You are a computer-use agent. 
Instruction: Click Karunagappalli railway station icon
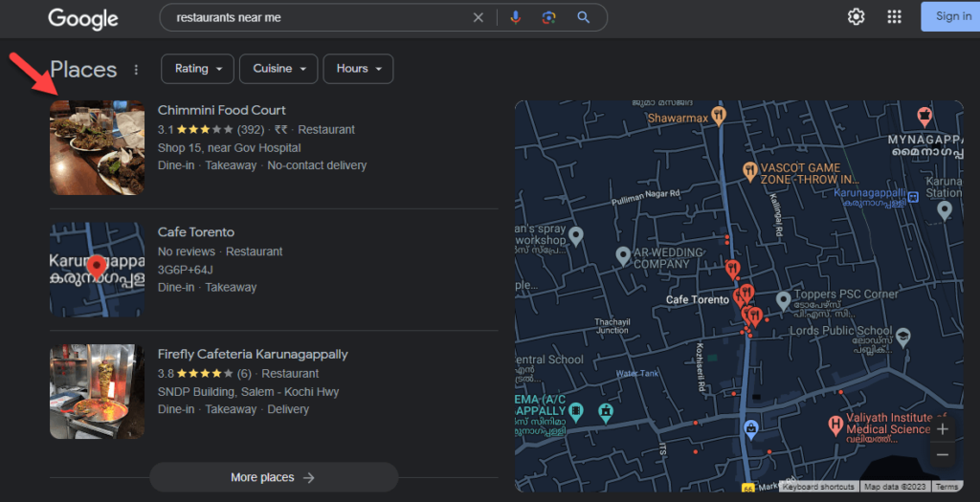[913, 197]
